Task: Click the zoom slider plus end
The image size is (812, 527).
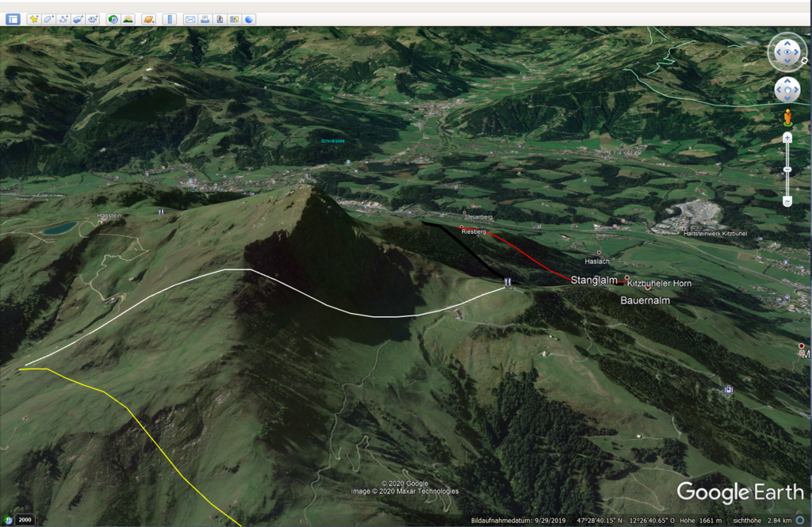Action: [787, 138]
